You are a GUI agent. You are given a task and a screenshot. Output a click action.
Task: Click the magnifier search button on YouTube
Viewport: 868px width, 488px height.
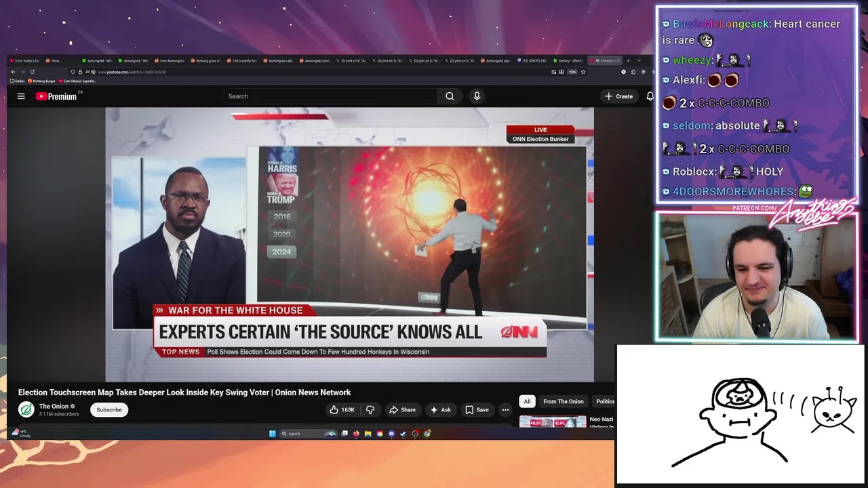point(450,96)
